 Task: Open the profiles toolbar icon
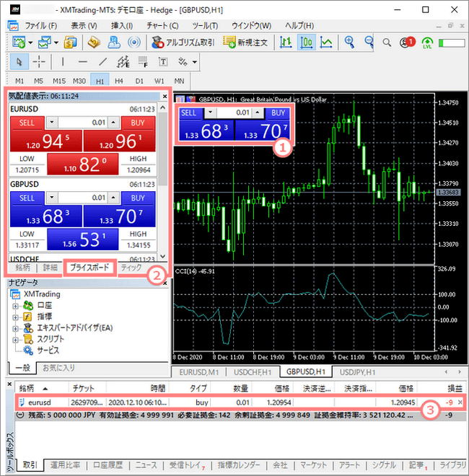(44, 43)
